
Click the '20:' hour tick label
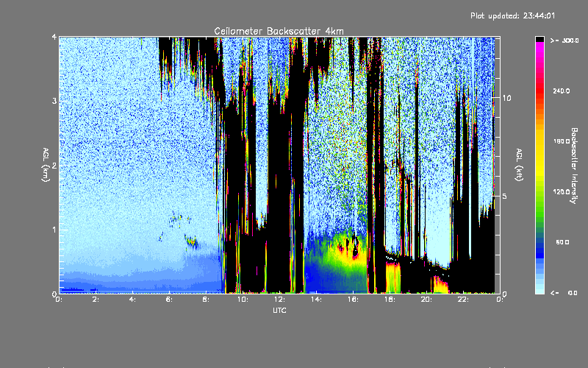[x=426, y=300]
